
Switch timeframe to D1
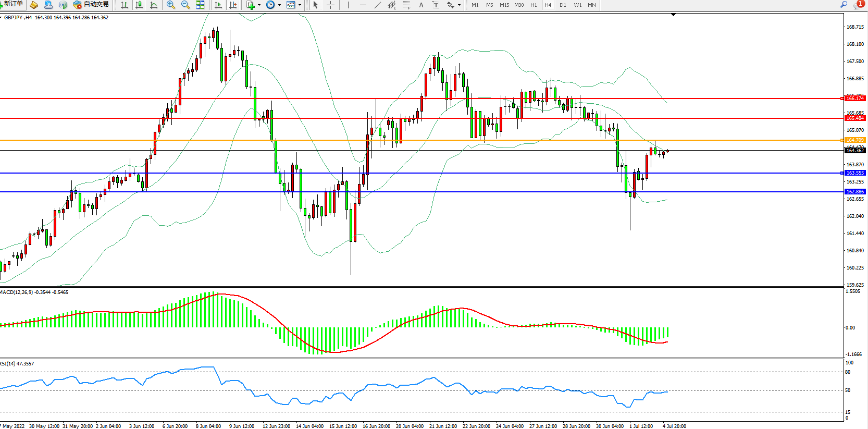click(x=563, y=5)
